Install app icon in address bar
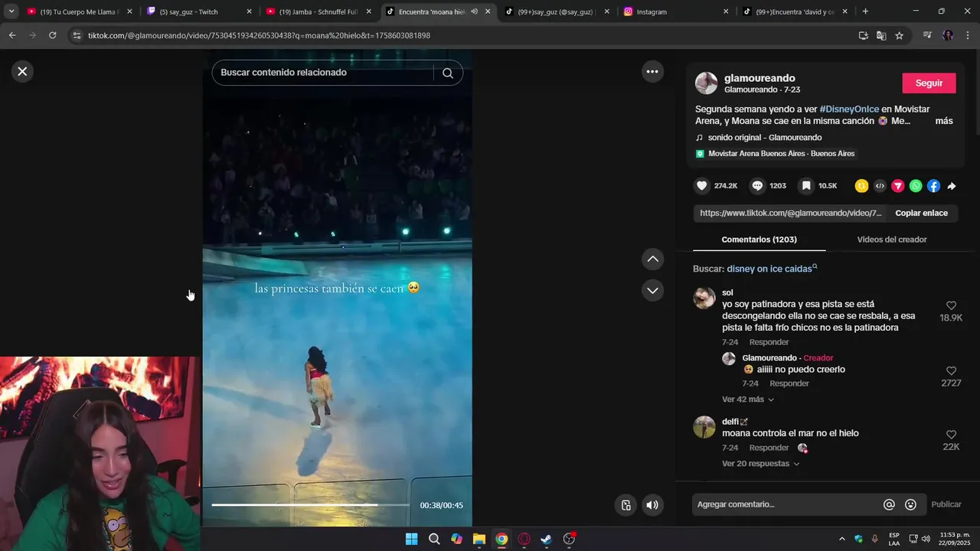This screenshot has height=551, width=980. pos(864,35)
